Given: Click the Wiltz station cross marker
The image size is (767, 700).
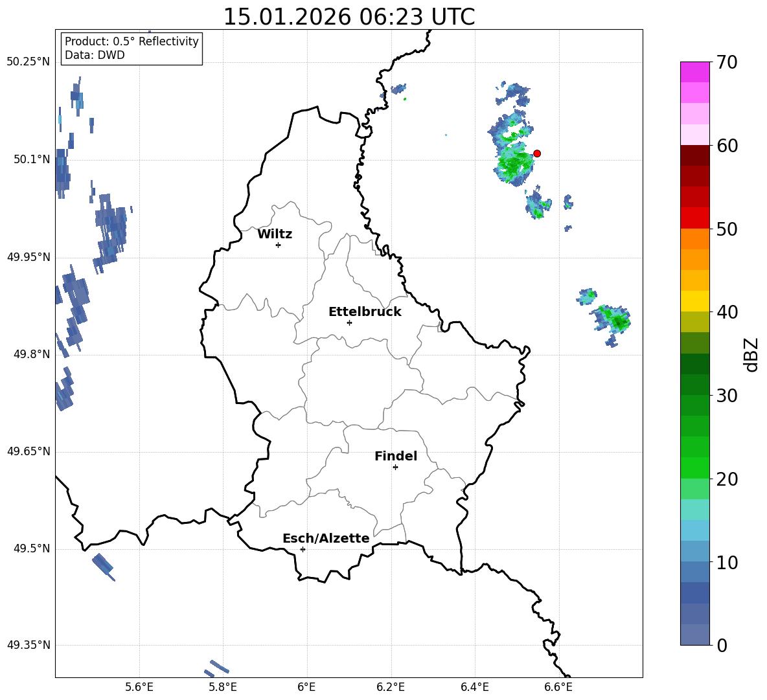Looking at the screenshot, I should click(279, 245).
